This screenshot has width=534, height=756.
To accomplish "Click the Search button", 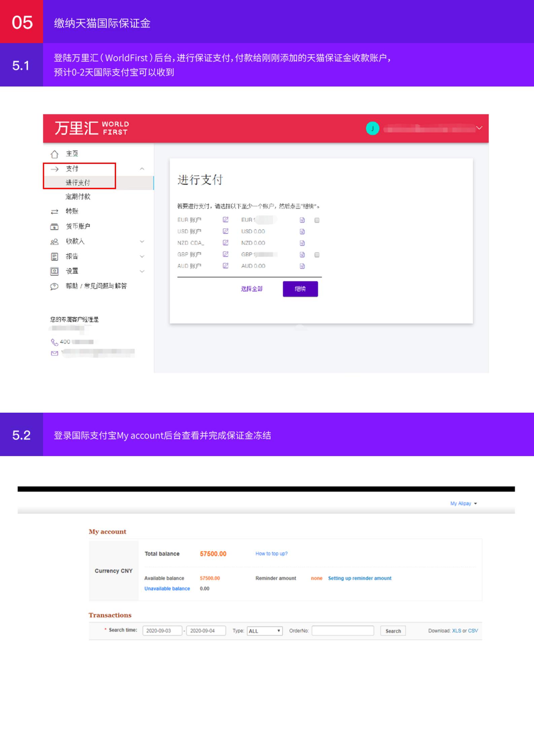I will coord(393,631).
